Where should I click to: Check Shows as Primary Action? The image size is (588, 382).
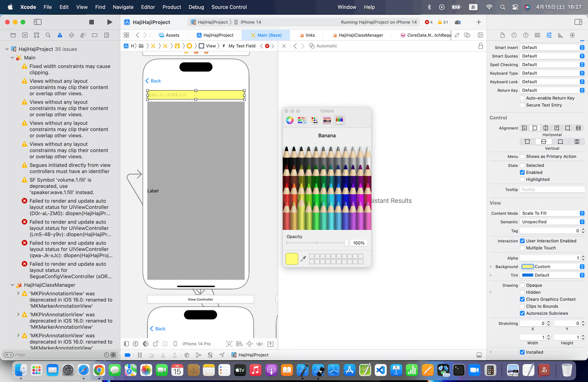pos(522,156)
